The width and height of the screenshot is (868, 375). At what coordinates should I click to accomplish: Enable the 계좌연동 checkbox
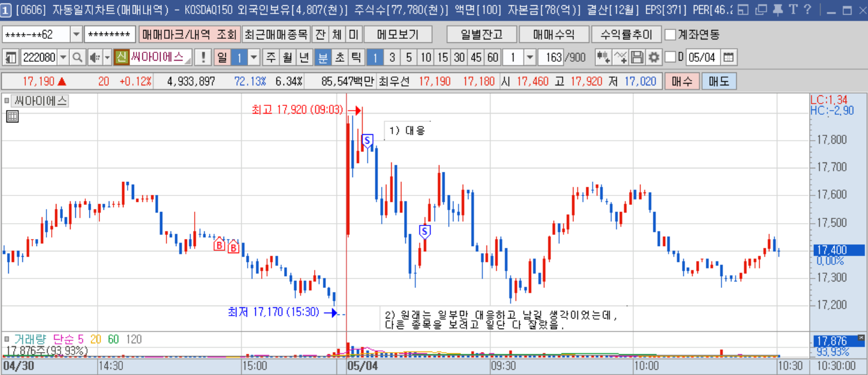pos(670,35)
